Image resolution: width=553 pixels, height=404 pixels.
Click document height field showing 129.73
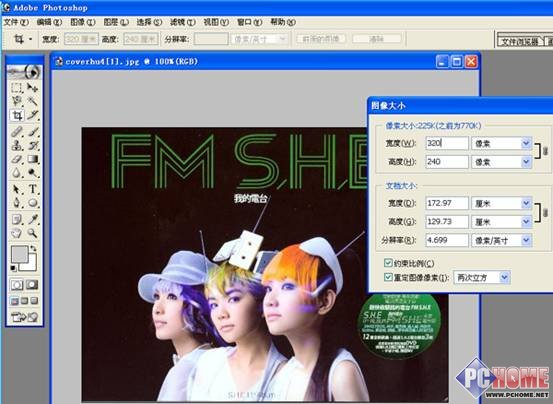coord(447,222)
